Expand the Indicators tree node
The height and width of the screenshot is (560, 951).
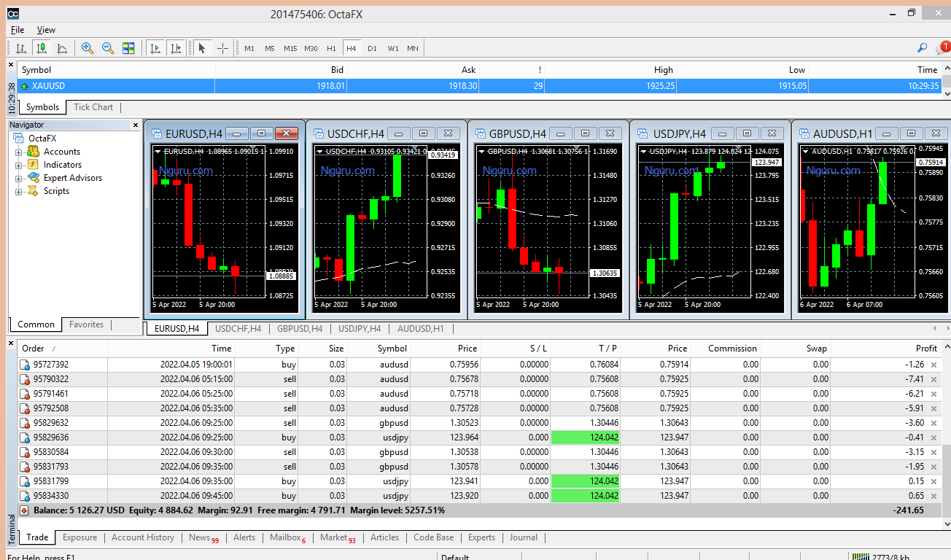18,165
